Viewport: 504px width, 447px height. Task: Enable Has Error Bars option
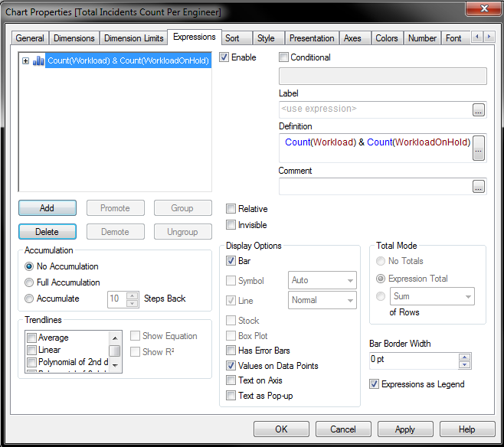231,351
